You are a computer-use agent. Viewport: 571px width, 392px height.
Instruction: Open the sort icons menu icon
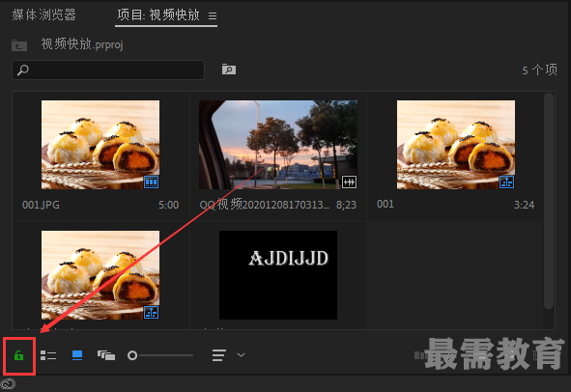pyautogui.click(x=219, y=355)
